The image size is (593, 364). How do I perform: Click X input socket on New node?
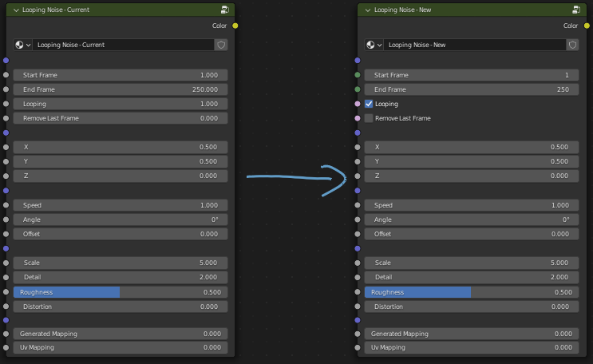[358, 147]
